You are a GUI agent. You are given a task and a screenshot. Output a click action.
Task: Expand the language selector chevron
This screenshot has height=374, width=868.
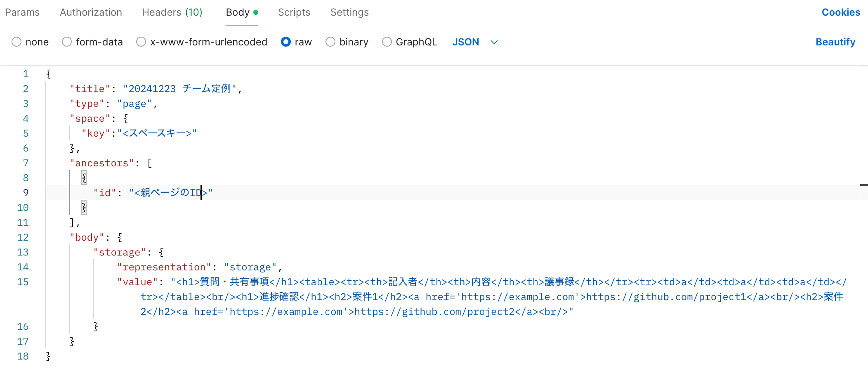[494, 42]
